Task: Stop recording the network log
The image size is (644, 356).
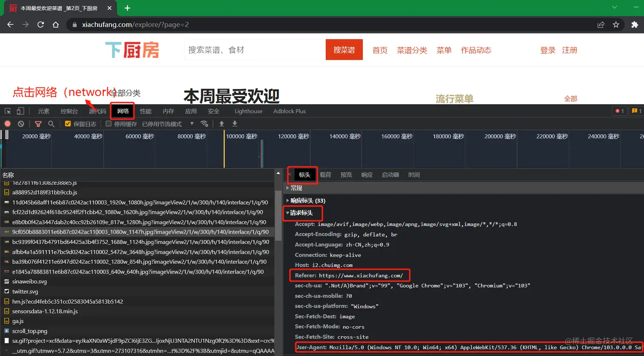Action: [8, 124]
